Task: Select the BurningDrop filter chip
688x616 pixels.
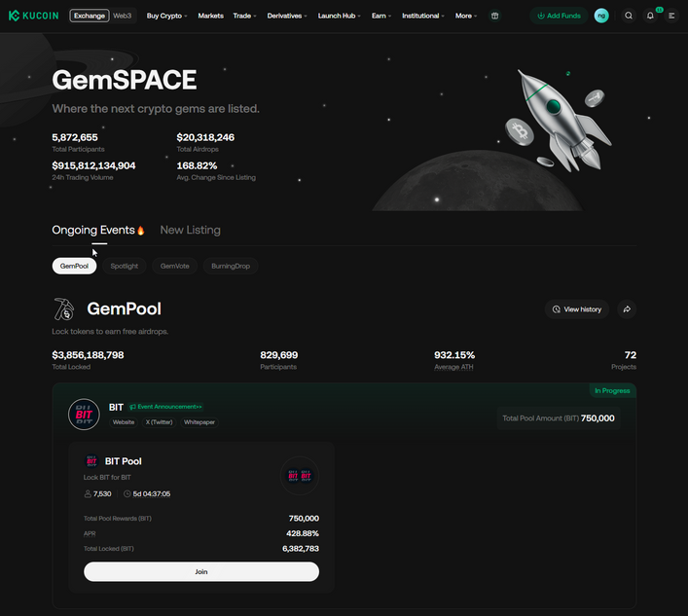Action: coord(231,266)
